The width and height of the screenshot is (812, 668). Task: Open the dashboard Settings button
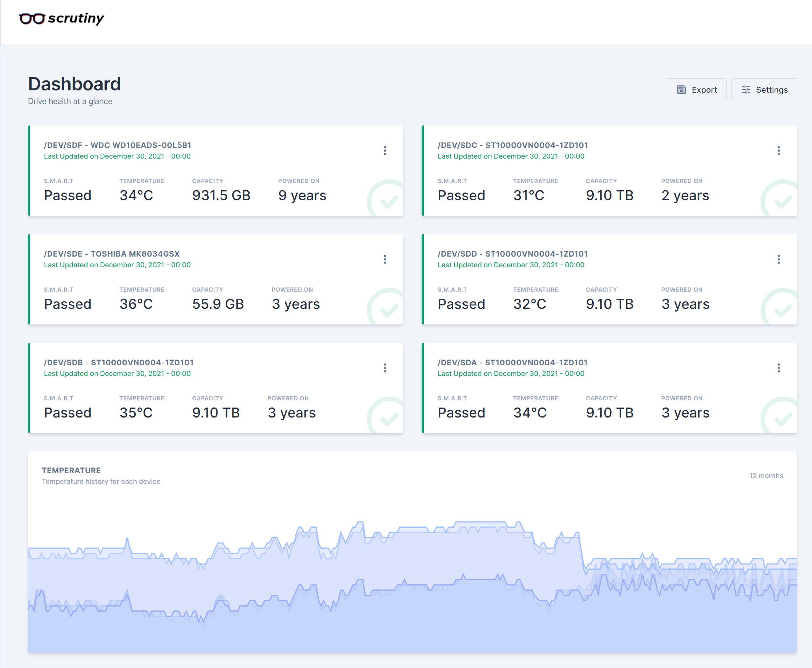pyautogui.click(x=764, y=90)
